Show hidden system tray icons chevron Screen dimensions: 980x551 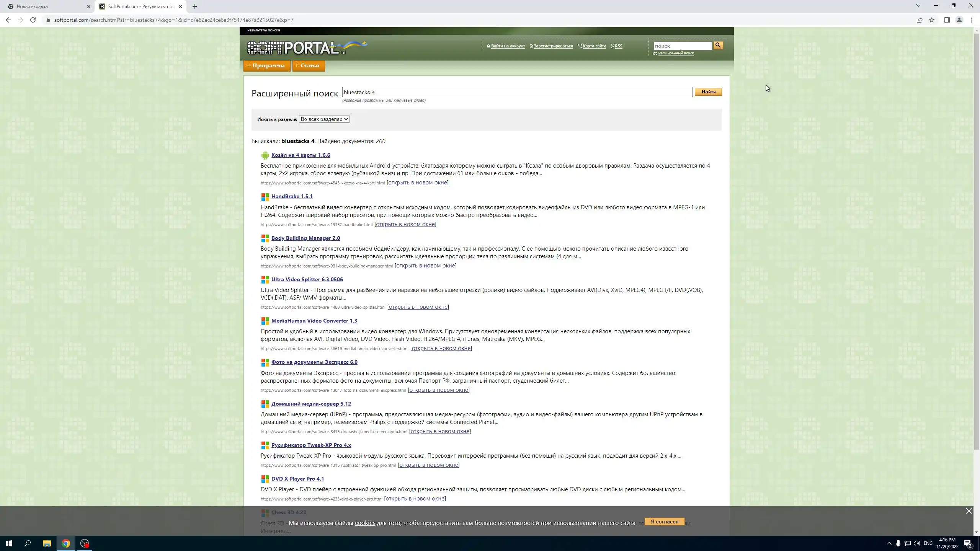point(889,543)
